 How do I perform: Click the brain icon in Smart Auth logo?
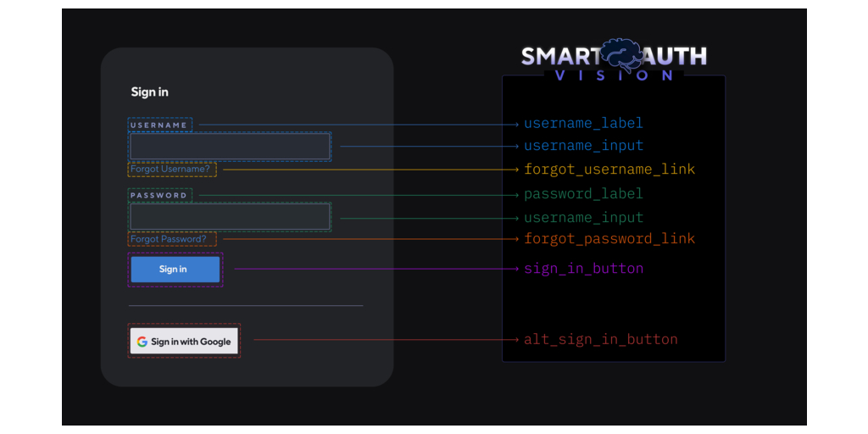click(x=624, y=55)
